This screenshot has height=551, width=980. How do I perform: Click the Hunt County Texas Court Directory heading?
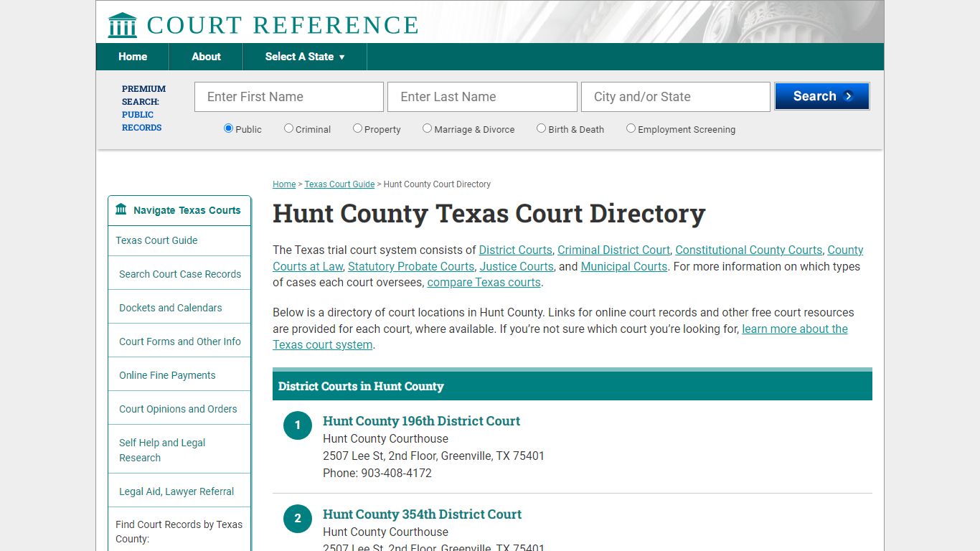(x=489, y=214)
